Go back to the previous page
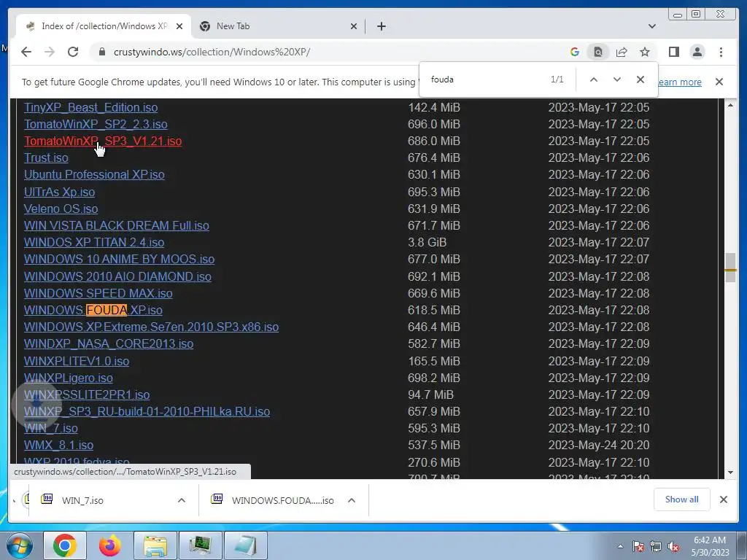This screenshot has width=747, height=560. (26, 52)
